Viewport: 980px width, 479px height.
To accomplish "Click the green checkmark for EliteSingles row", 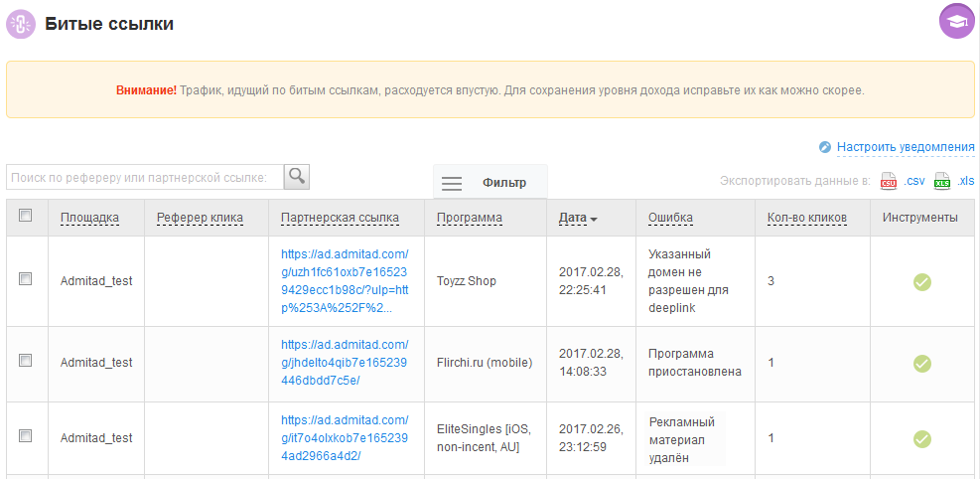I will click(x=921, y=438).
